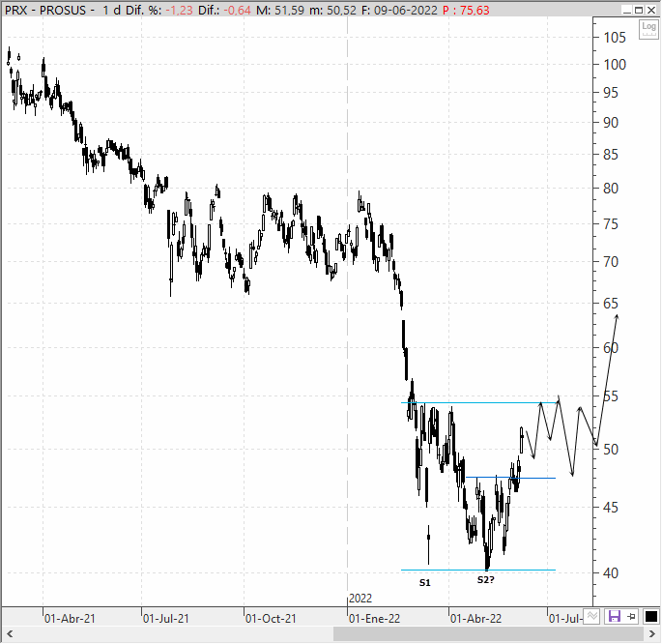Click the 2022 year marker label
The height and width of the screenshot is (644, 662).
coord(360,599)
